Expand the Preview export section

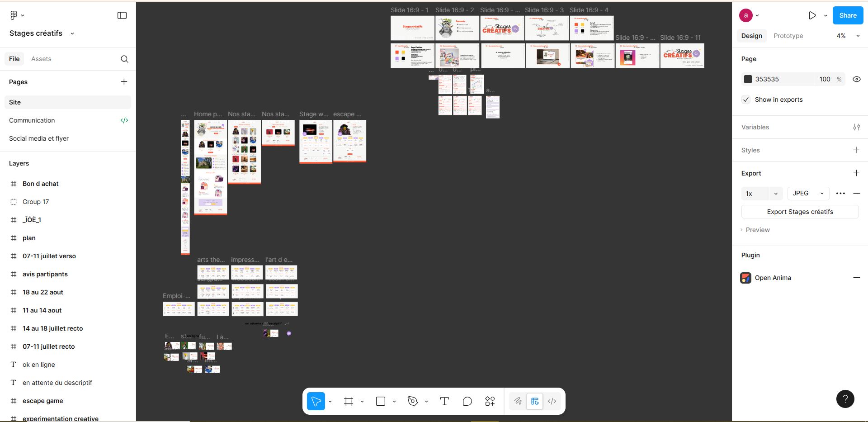[x=757, y=230]
